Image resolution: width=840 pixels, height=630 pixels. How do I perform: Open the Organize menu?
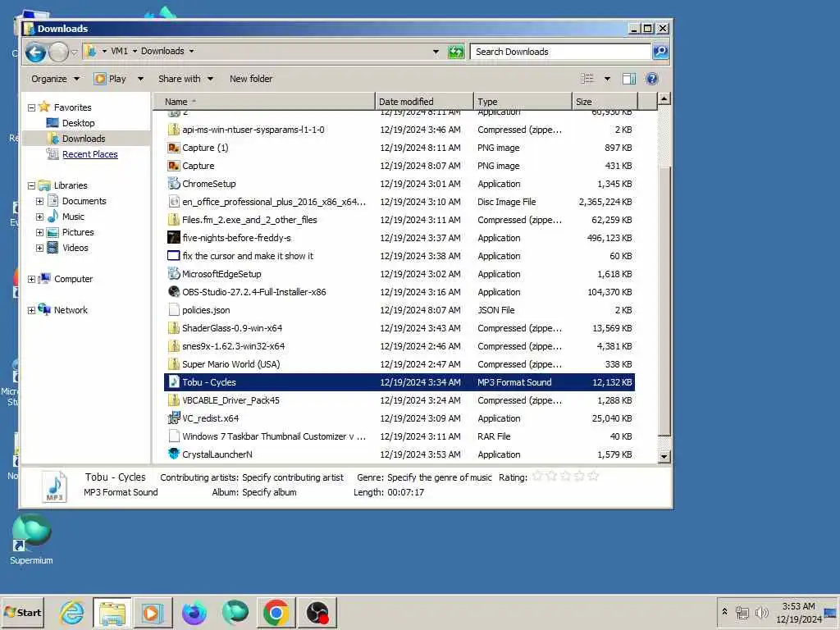[55, 79]
